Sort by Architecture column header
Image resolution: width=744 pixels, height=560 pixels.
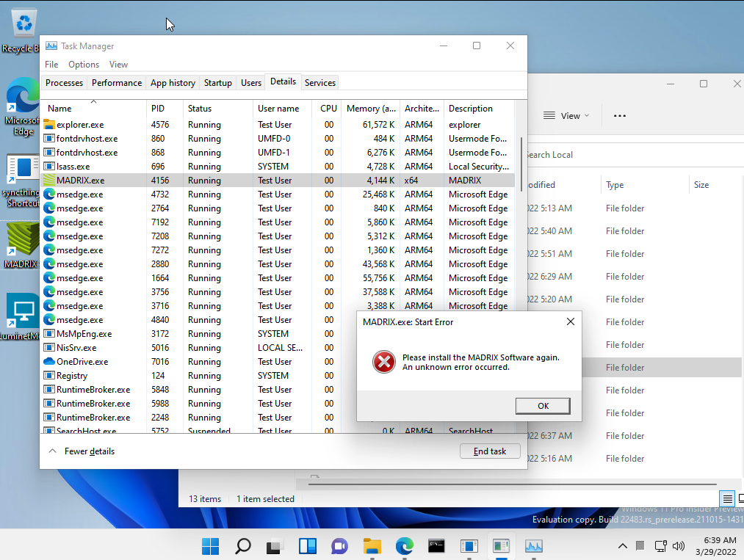click(x=422, y=109)
